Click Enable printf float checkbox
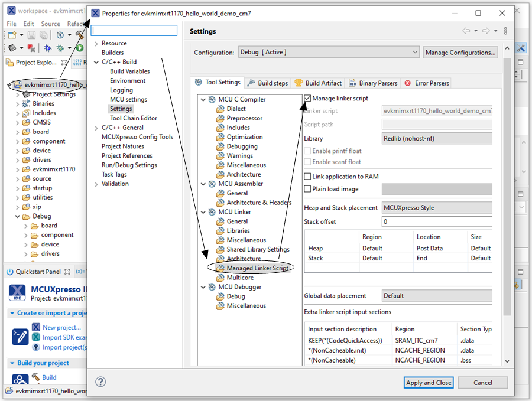This screenshot has width=532, height=401. point(307,151)
